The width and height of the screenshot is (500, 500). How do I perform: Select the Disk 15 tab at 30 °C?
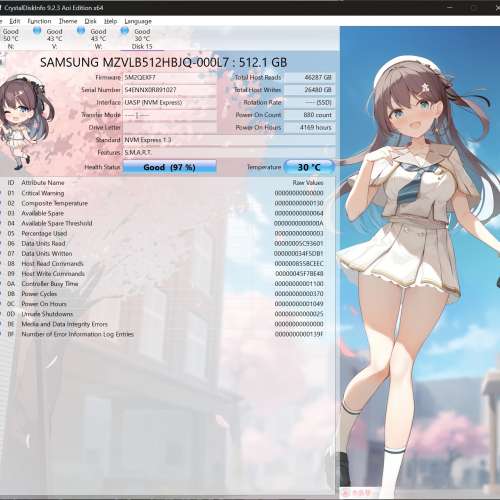point(142,39)
